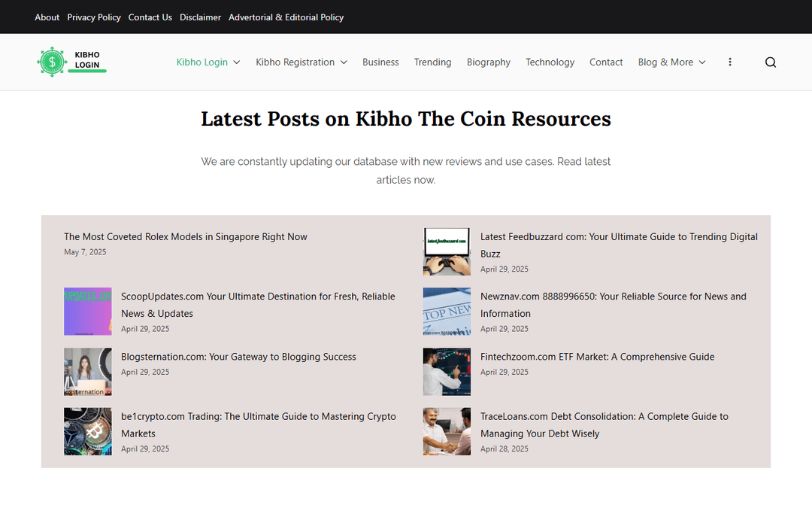Open the Newznav.com 8888996650 article title
812x508 pixels.
(614, 305)
